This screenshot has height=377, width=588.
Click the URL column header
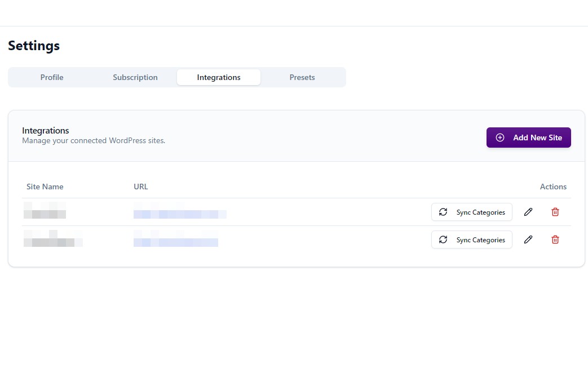(x=141, y=187)
